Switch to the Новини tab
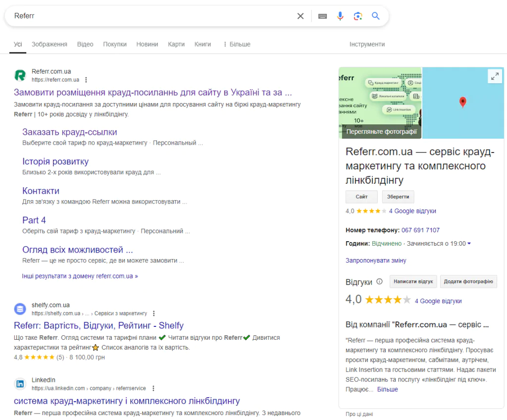This screenshot has height=420, width=507. tap(147, 44)
